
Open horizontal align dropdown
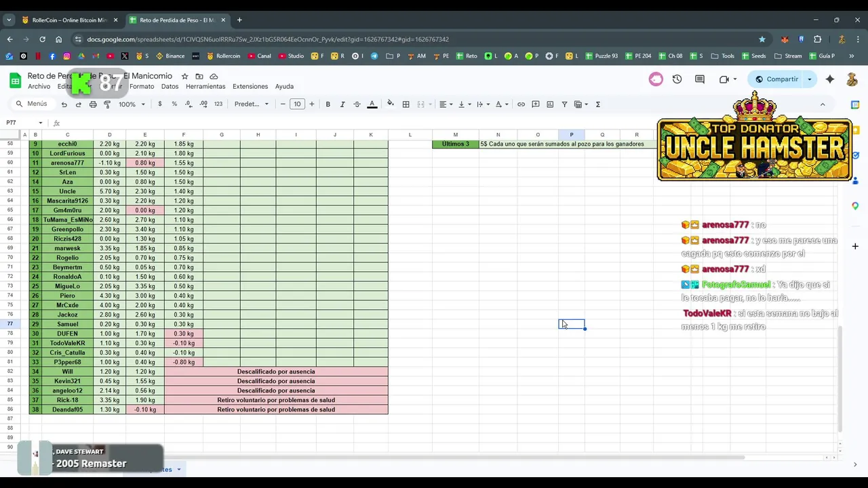pyautogui.click(x=445, y=104)
